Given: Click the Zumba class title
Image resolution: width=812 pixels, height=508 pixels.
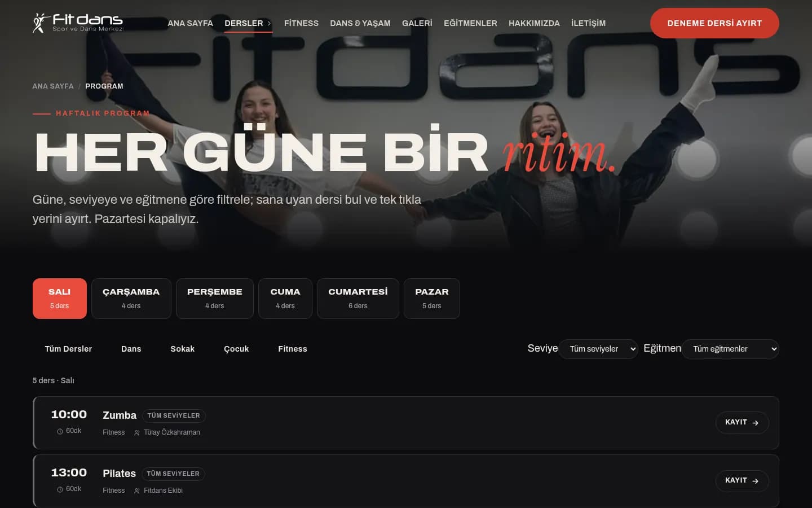Looking at the screenshot, I should coord(120,415).
